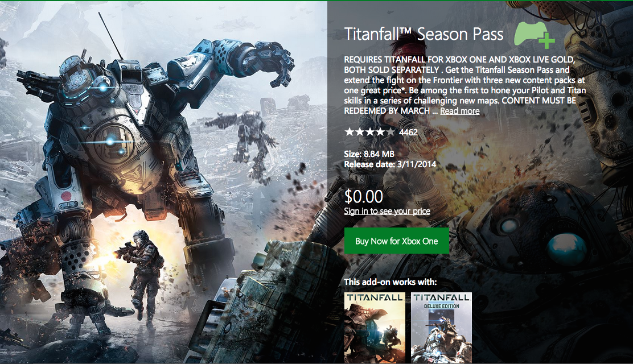Screen dimensions: 633x364
Task: Rate one star using the first star
Action: (x=349, y=132)
